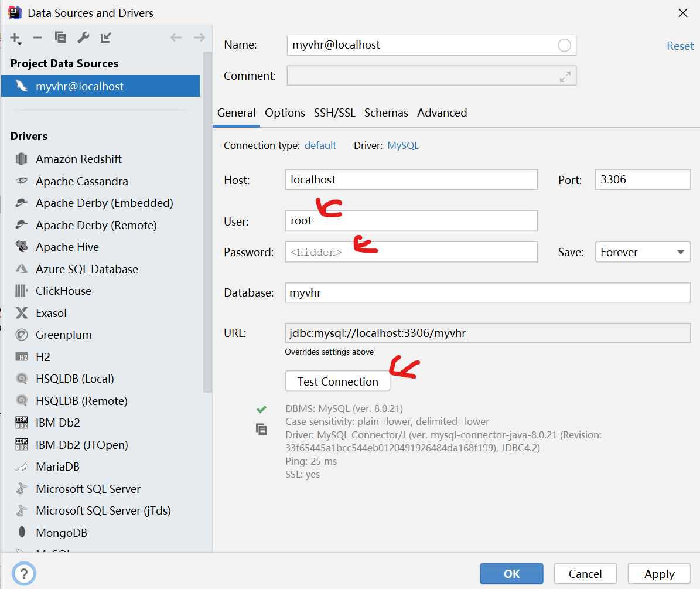This screenshot has height=589, width=700.
Task: Select the HSQLDB (Remote) driver
Action: click(81, 401)
